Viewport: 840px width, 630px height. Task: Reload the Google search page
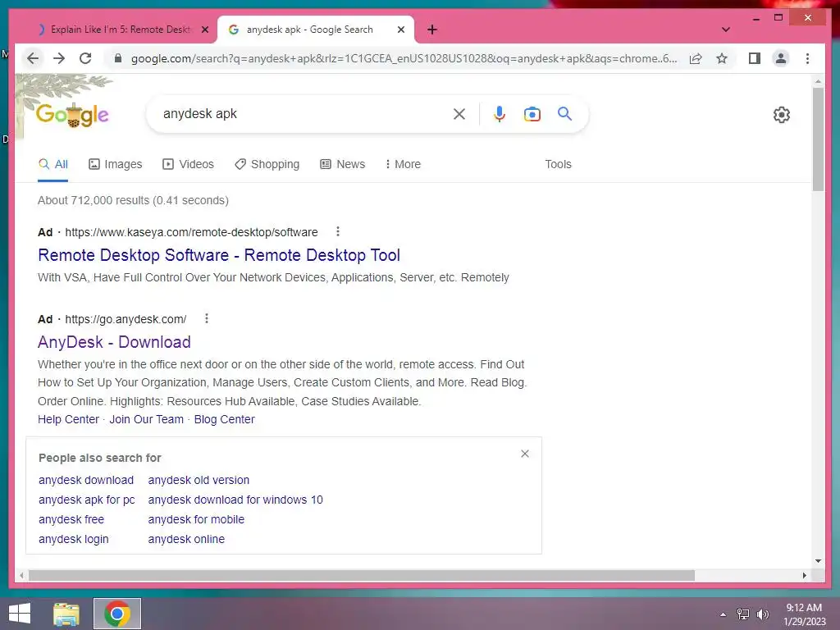tap(85, 58)
